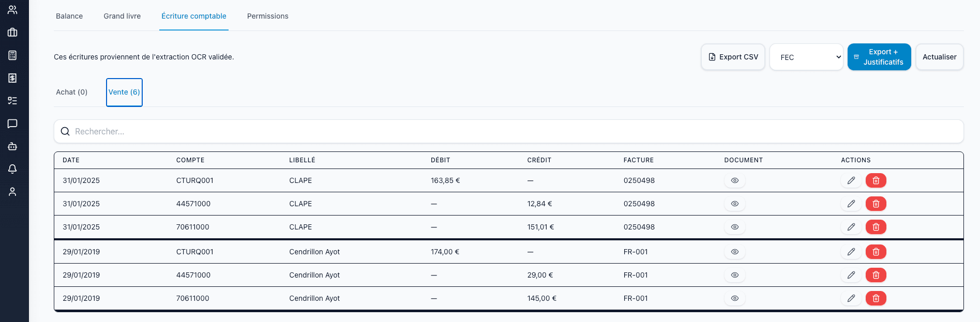Open the chat message sidebar icon
980x322 pixels.
click(12, 124)
